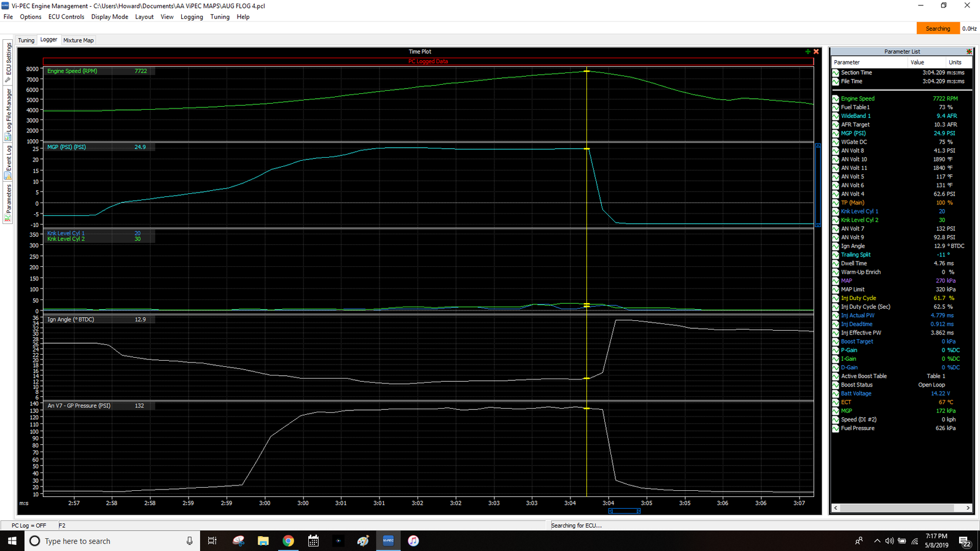Screen dimensions: 980x551
Task: Sort by the Parameter column header
Action: pyautogui.click(x=869, y=62)
